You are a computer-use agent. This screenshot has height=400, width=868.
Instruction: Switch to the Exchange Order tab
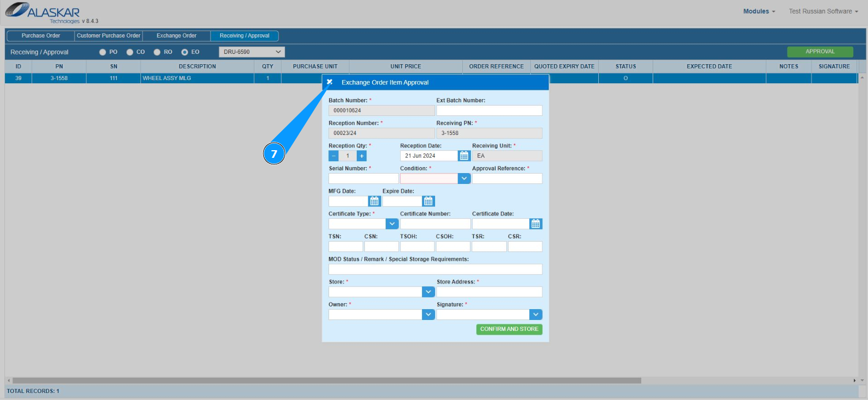[x=177, y=36]
